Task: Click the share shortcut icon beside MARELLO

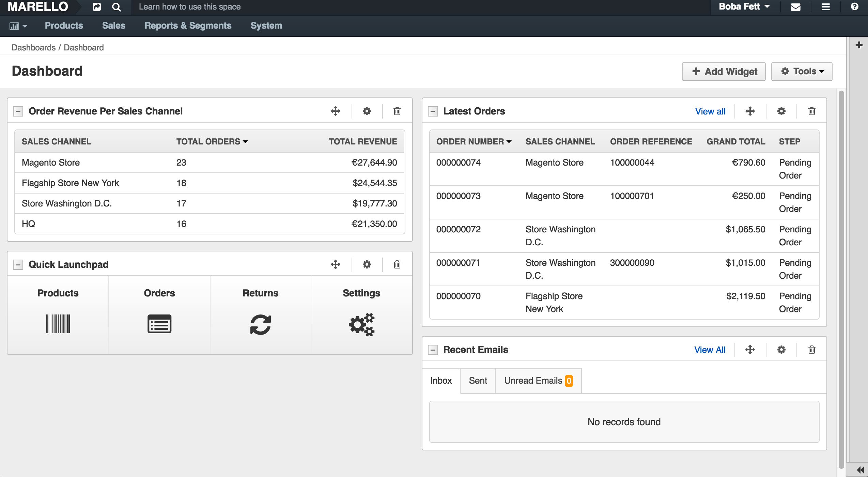Action: (x=97, y=7)
